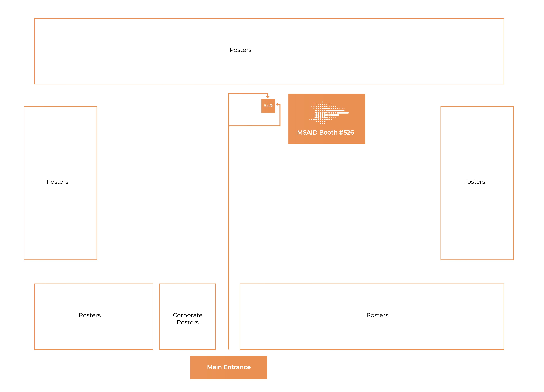The width and height of the screenshot is (544, 392).
Task: Click the horizontal route segment above booth #526
Action: pos(248,94)
